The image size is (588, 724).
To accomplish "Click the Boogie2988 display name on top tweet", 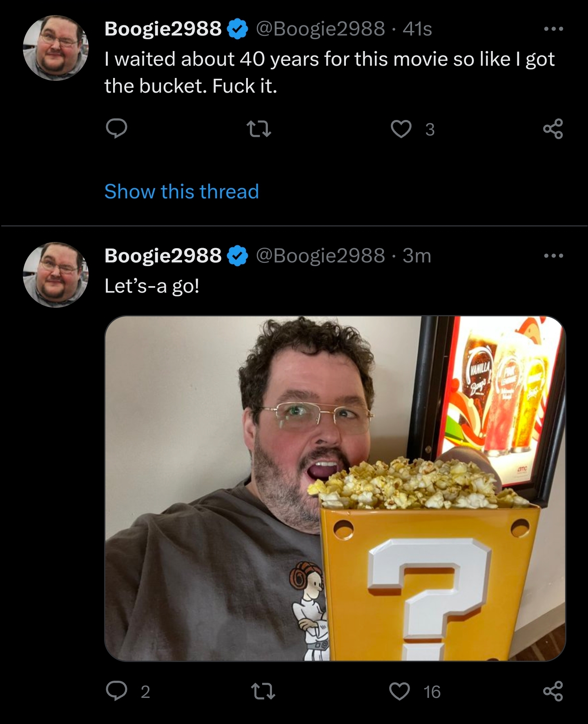I will [x=163, y=29].
